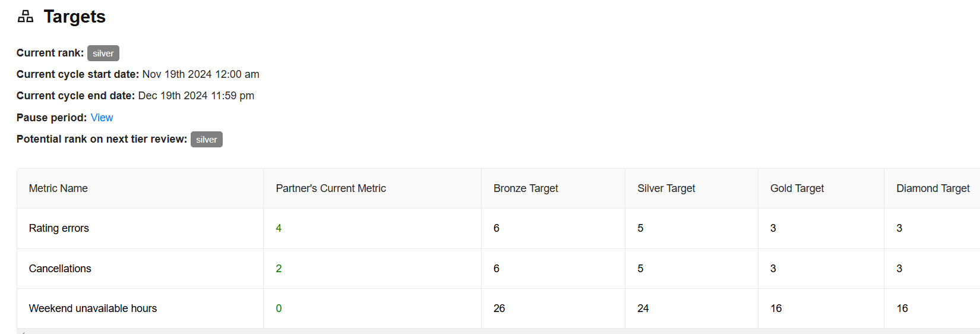Select the Metric Name column header
Viewport: 980px width, 334px height.
click(x=58, y=188)
